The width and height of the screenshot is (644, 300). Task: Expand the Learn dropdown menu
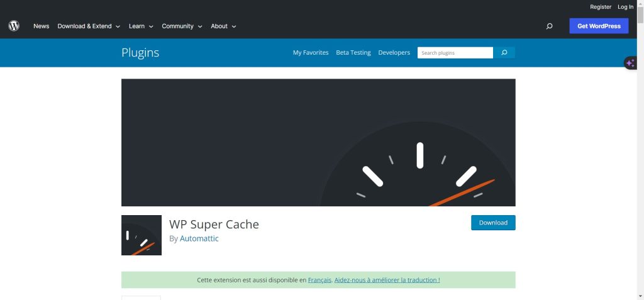141,26
